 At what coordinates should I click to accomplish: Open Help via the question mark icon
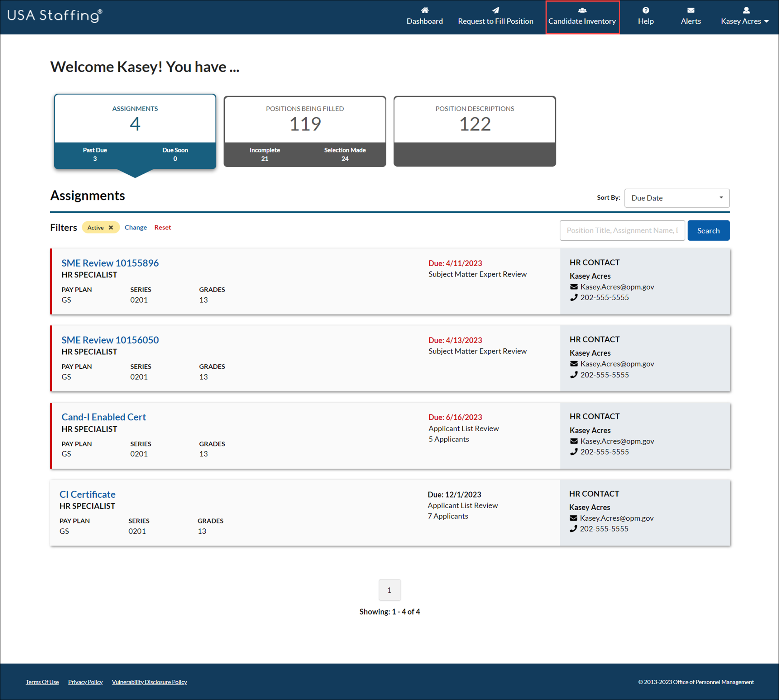click(645, 10)
